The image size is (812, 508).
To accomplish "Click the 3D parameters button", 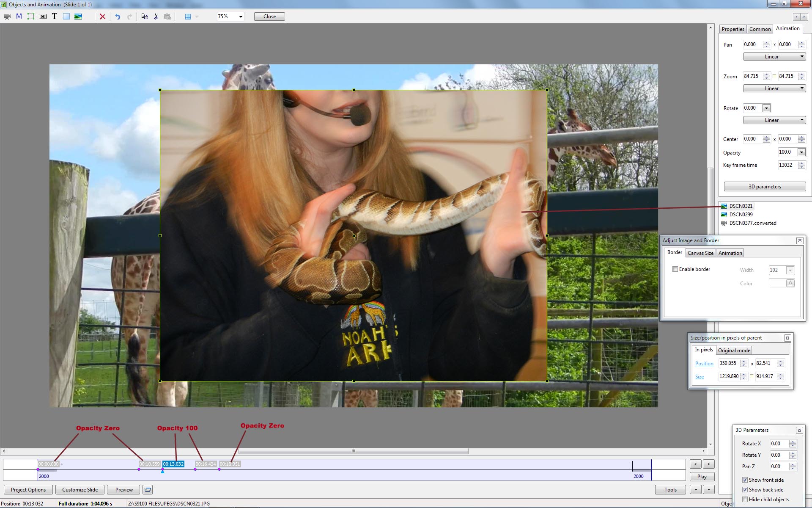I will (x=765, y=187).
